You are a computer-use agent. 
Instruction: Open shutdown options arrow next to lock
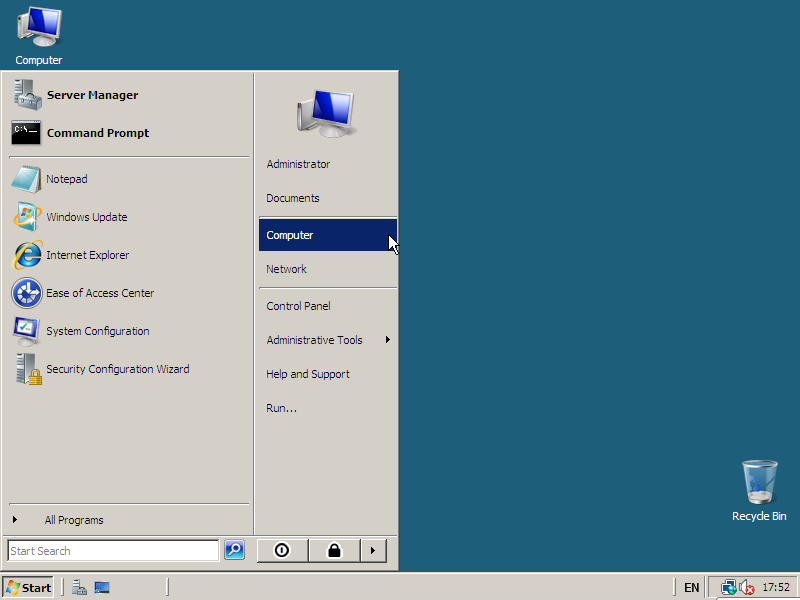(372, 550)
